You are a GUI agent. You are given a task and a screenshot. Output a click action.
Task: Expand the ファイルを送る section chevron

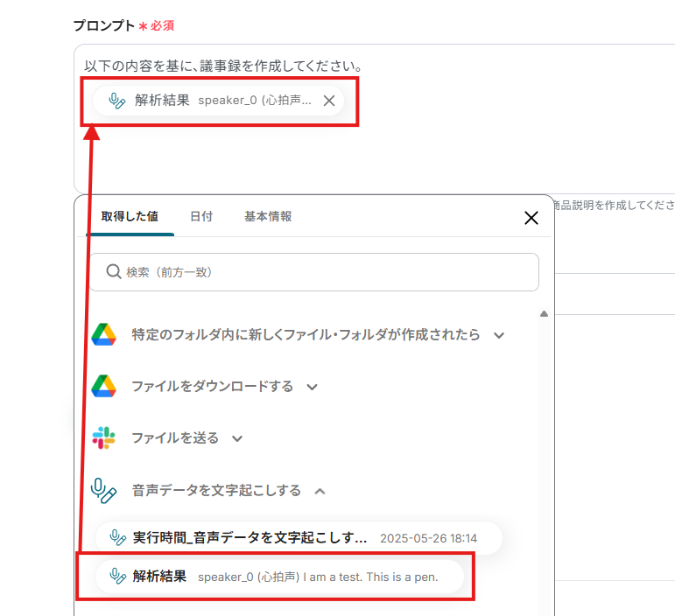point(236,438)
